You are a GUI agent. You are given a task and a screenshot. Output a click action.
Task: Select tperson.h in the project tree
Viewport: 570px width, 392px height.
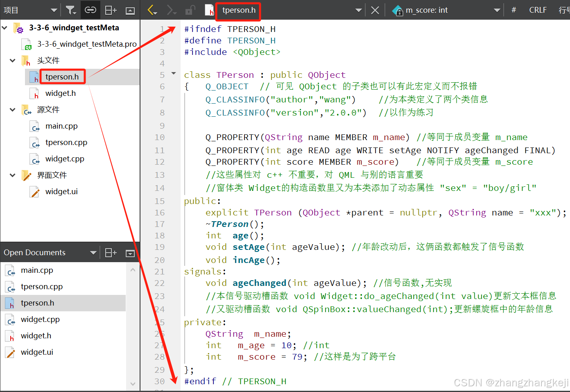pyautogui.click(x=62, y=77)
